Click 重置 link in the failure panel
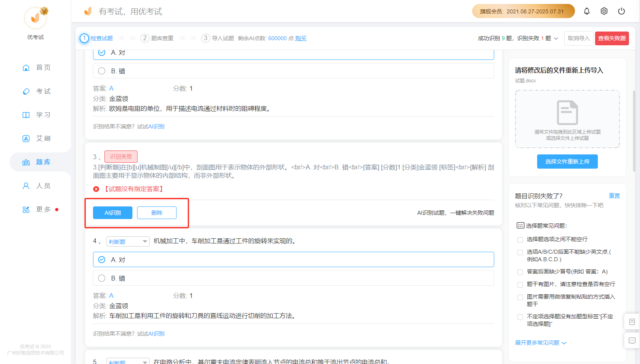 [x=614, y=196]
